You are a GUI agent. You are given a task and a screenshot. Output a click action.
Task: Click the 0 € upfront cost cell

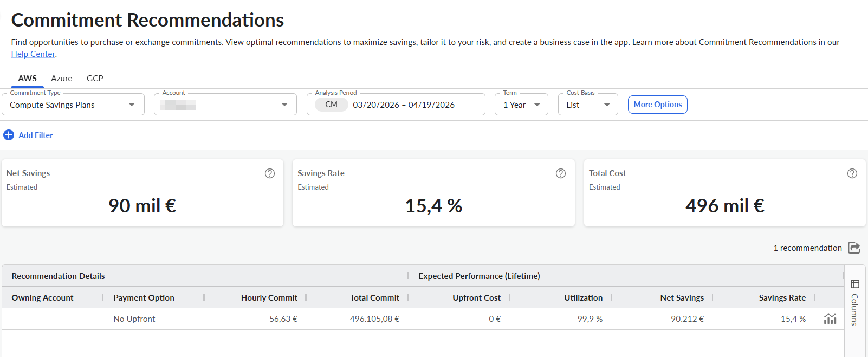495,319
